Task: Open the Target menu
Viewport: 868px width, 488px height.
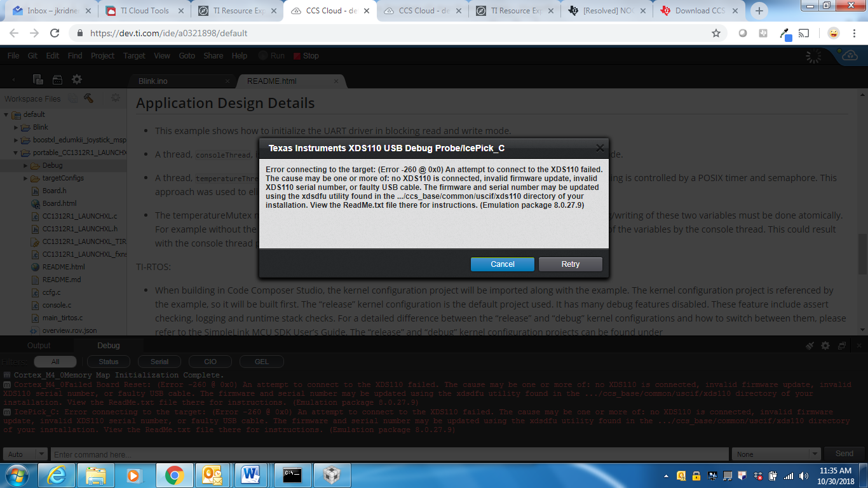Action: pyautogui.click(x=134, y=56)
